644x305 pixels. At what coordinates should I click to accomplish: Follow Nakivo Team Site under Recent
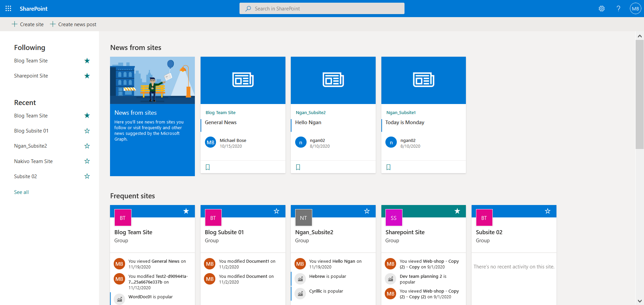[87, 161]
